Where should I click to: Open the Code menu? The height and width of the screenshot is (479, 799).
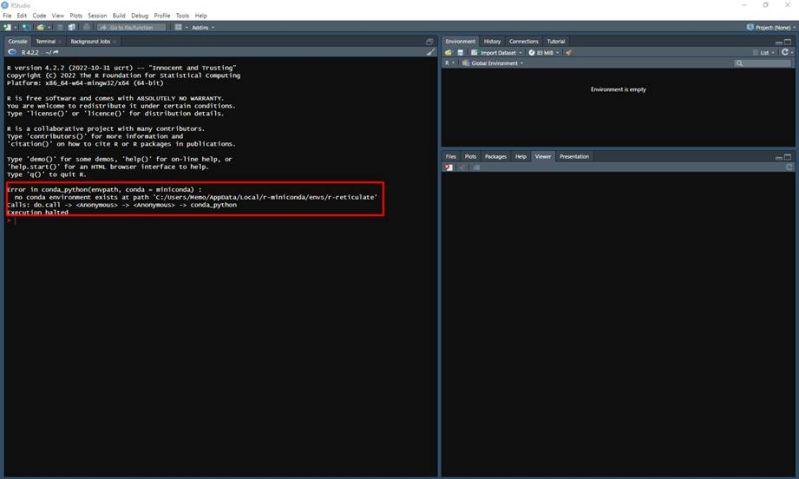click(39, 16)
